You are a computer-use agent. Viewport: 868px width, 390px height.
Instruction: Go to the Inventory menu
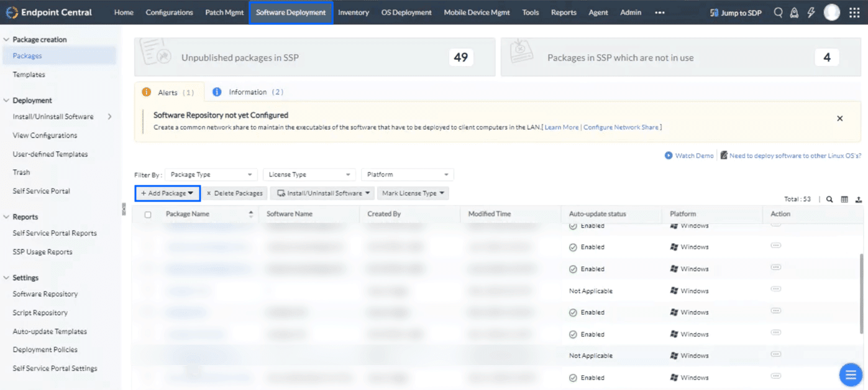[x=353, y=12]
